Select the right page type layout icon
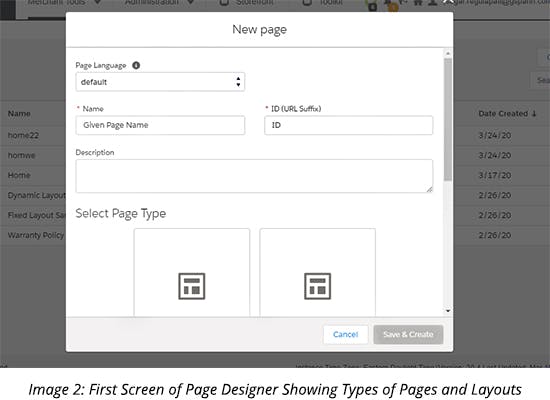Viewport: 550px width, 400px height. 317,286
